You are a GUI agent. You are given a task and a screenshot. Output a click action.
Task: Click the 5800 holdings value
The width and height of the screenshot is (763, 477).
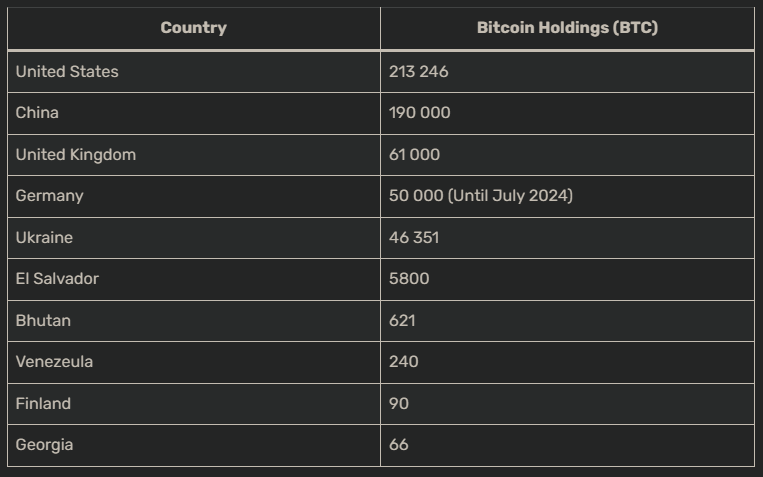click(x=409, y=279)
